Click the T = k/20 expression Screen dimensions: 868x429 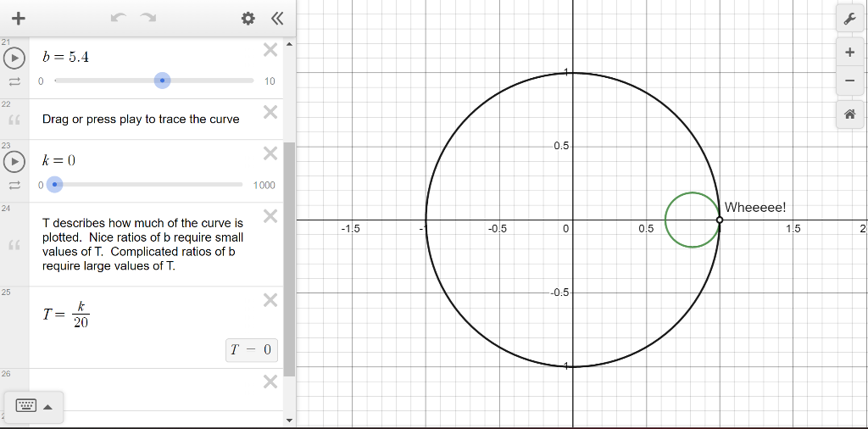coord(66,315)
